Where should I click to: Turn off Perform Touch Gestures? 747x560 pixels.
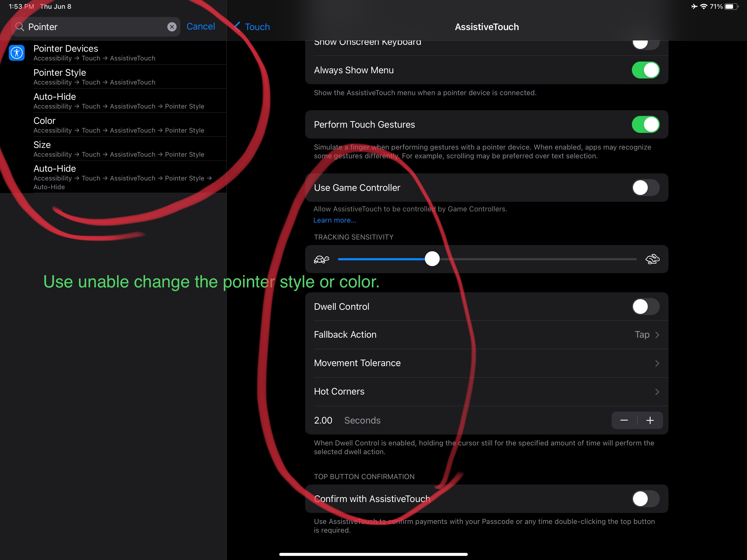click(x=645, y=124)
